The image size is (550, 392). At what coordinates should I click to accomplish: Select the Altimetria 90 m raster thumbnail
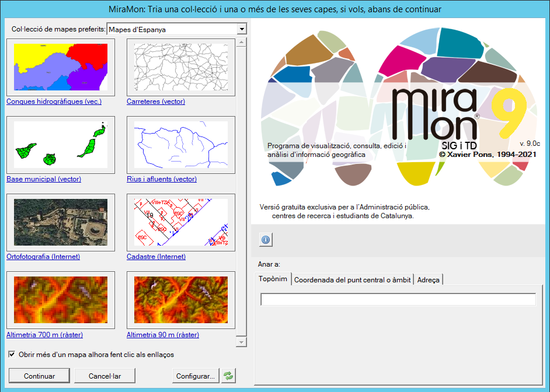coord(181,300)
